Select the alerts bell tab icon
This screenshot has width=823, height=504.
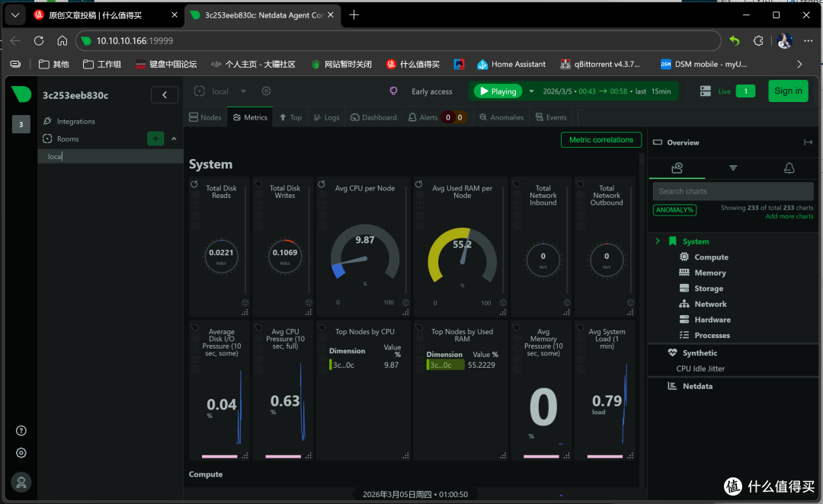(x=789, y=167)
